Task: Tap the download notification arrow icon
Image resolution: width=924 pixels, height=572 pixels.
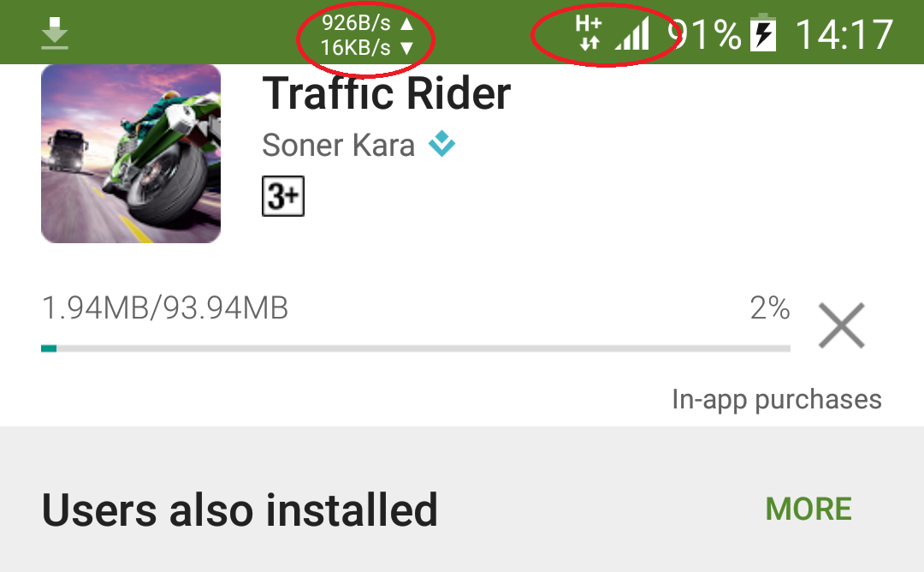Action: [55, 33]
